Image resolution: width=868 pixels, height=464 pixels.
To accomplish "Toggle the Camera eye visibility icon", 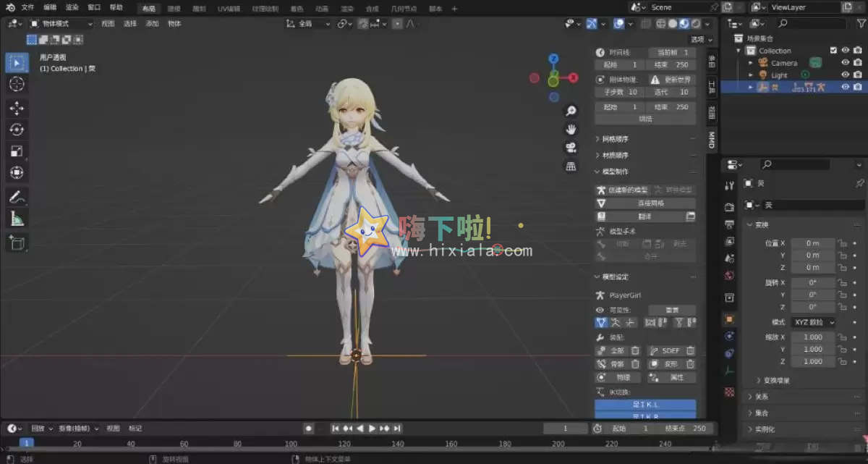I will [844, 63].
